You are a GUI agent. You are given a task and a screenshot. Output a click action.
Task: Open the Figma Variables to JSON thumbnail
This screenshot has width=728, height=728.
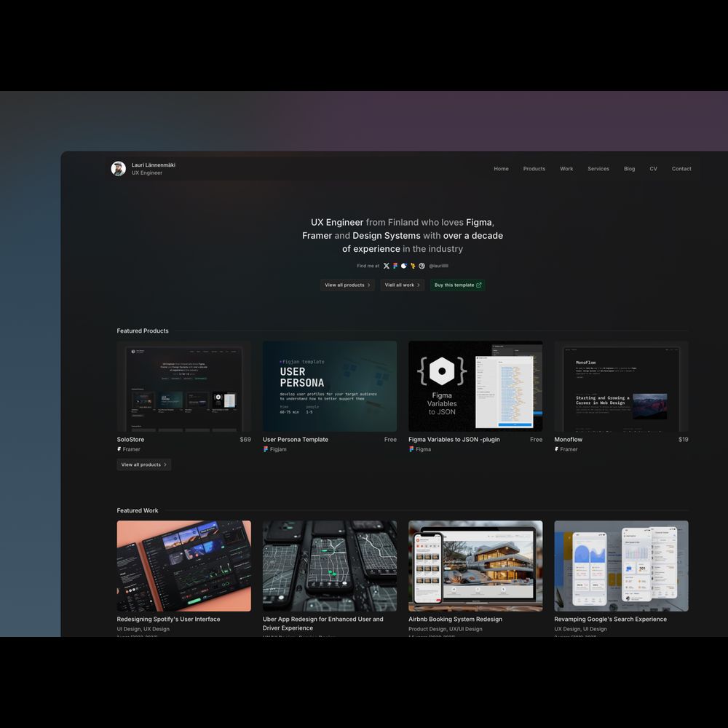pyautogui.click(x=475, y=387)
